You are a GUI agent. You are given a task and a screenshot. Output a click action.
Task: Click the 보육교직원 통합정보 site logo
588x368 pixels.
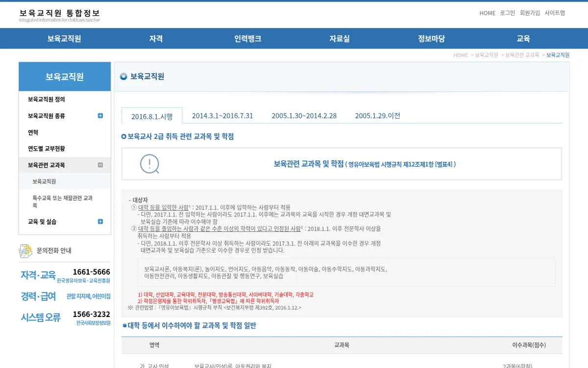coord(59,15)
